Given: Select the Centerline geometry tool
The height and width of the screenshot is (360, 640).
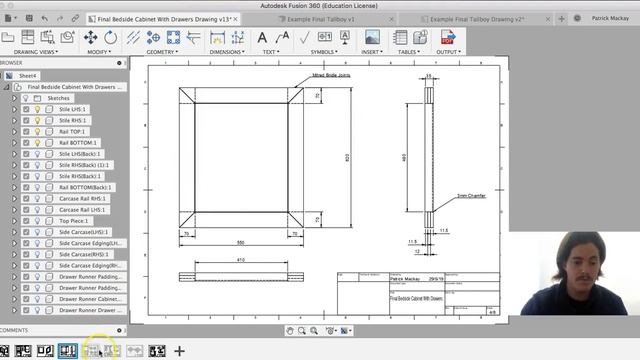Looking at the screenshot, I should tap(133, 38).
